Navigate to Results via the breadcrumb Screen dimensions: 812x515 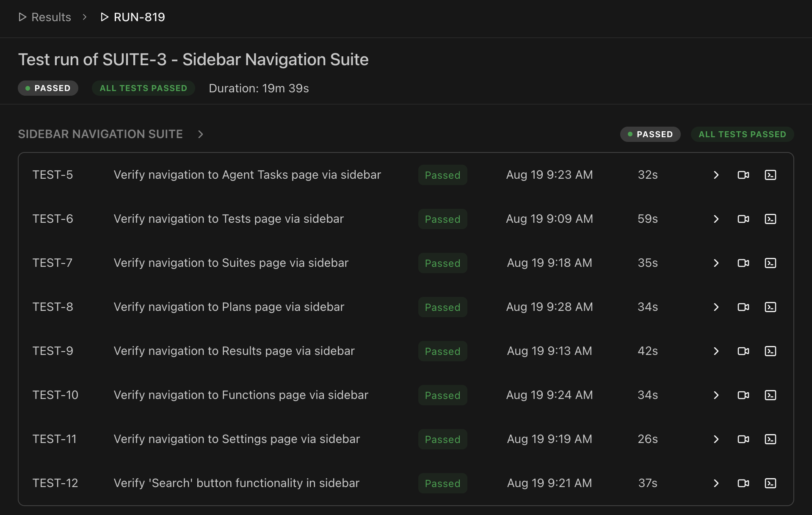click(x=51, y=17)
